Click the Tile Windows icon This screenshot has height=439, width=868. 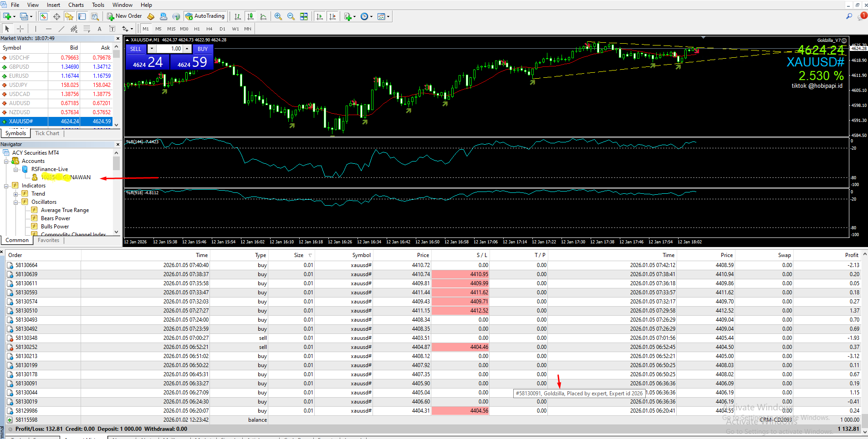point(304,16)
